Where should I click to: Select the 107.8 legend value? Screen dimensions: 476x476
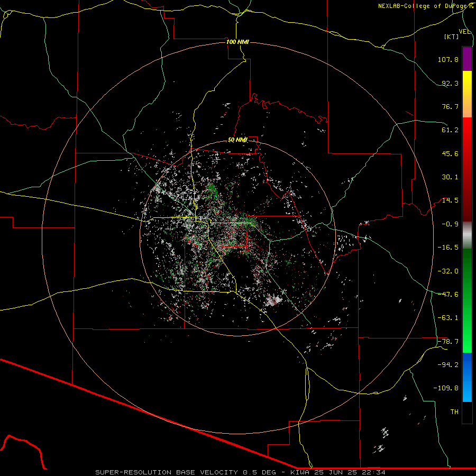pos(448,59)
